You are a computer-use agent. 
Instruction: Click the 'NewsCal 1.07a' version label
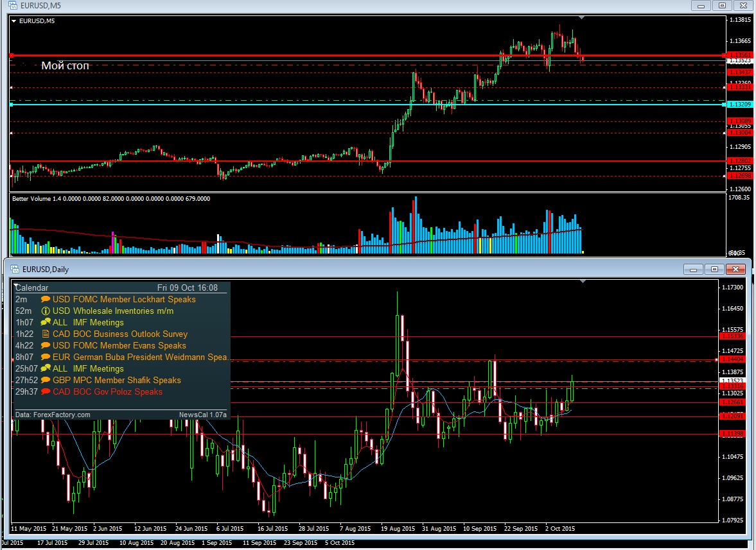coord(202,415)
